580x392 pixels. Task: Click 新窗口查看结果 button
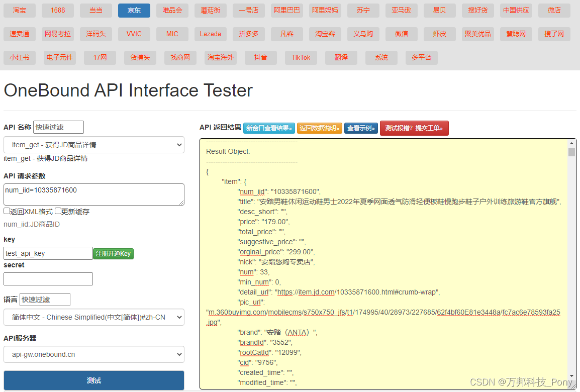[x=269, y=128]
